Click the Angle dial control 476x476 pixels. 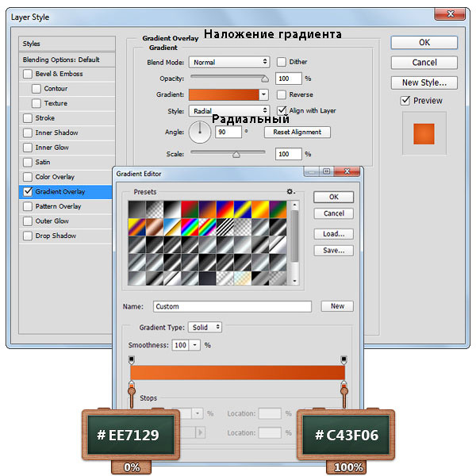[x=200, y=132]
